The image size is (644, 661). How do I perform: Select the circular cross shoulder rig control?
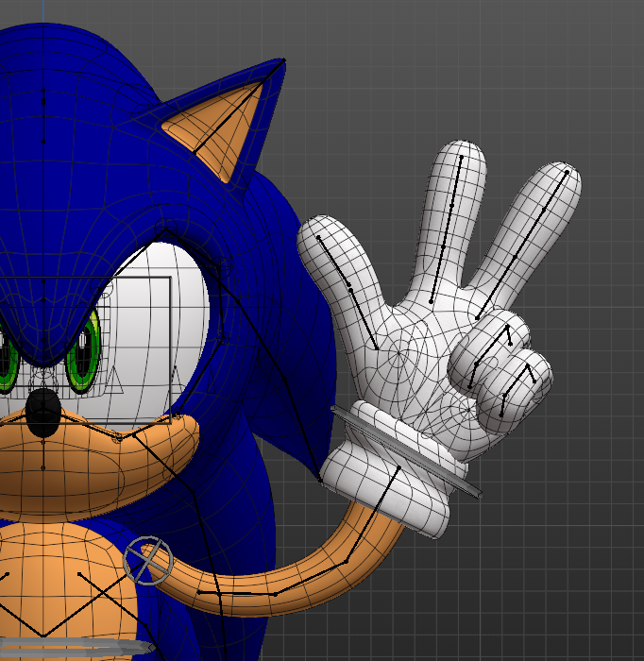pos(148,561)
